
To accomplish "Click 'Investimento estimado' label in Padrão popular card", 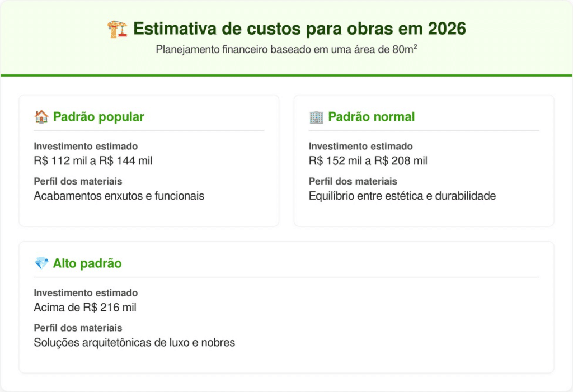I will click(x=86, y=147).
